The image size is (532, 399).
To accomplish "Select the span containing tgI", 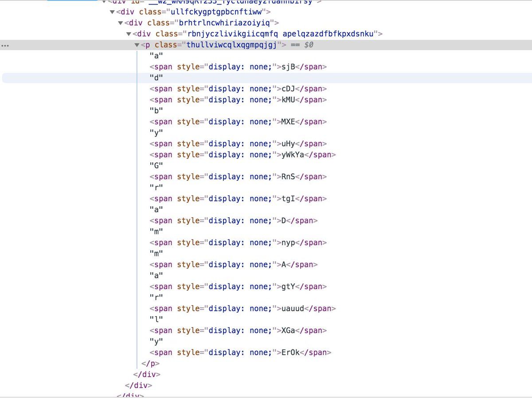I will coord(238,199).
